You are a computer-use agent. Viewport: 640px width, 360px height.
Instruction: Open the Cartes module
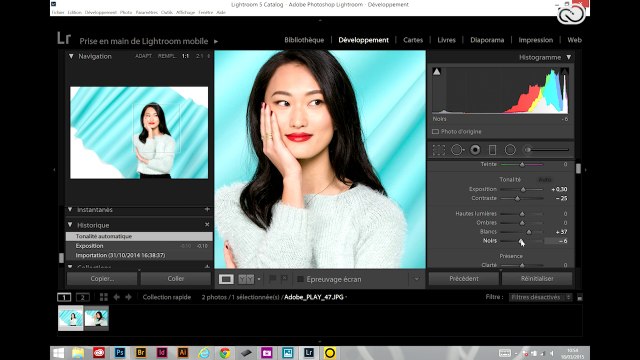point(413,40)
